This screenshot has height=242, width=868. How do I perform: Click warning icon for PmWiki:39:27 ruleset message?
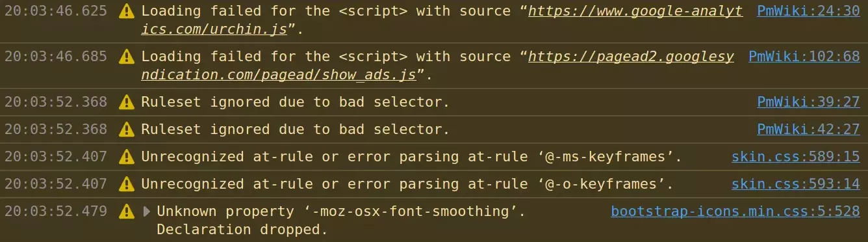coord(127,102)
